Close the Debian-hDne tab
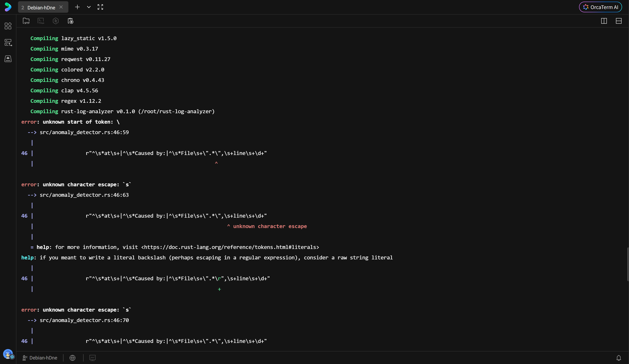The width and height of the screenshot is (629, 364). pos(61,7)
